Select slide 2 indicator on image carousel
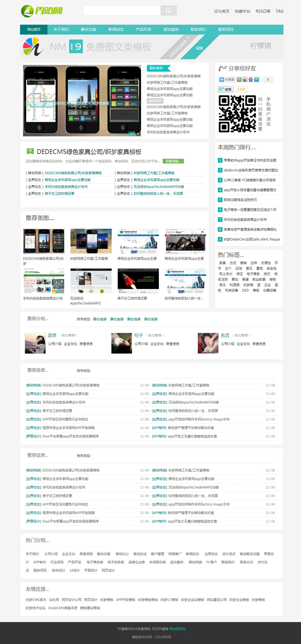This screenshot has width=301, height=644. [138, 134]
